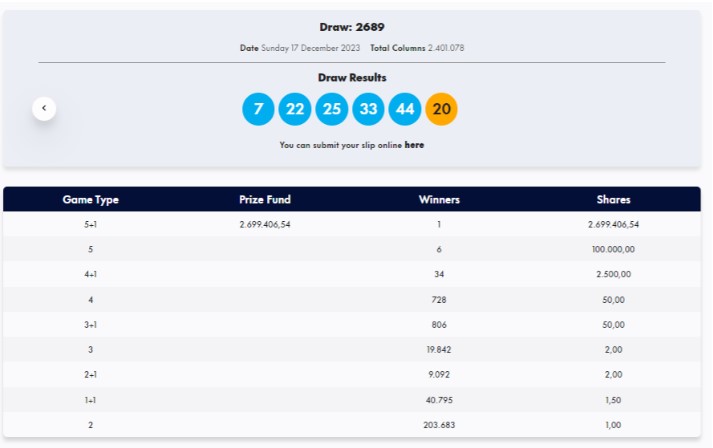Click the 2.699.406,54 prize fund value

point(265,225)
